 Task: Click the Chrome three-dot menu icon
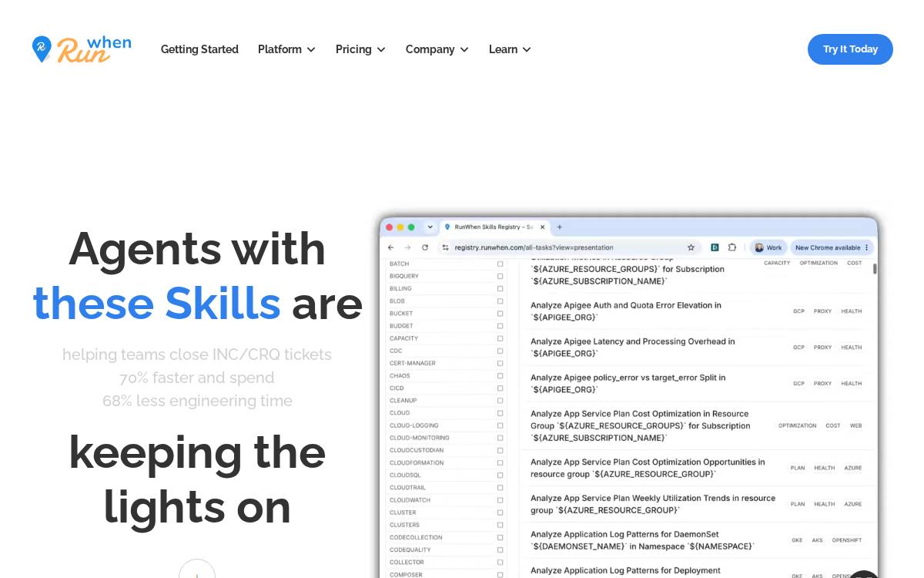867,247
